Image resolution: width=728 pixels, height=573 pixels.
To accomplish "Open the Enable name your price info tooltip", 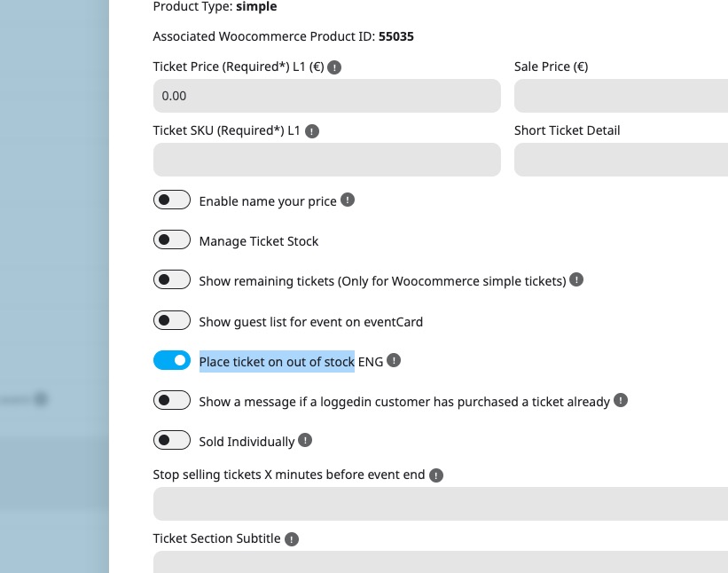I will tap(348, 200).
